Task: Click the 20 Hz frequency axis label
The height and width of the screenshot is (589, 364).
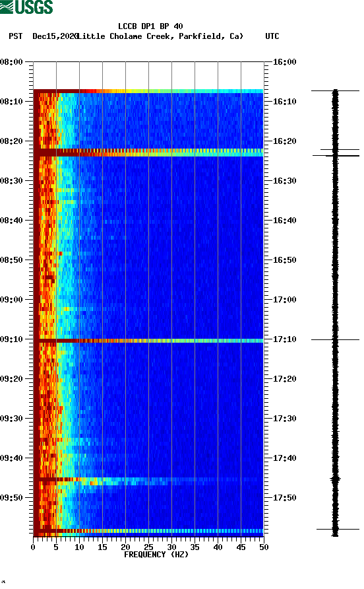Action: [x=125, y=547]
